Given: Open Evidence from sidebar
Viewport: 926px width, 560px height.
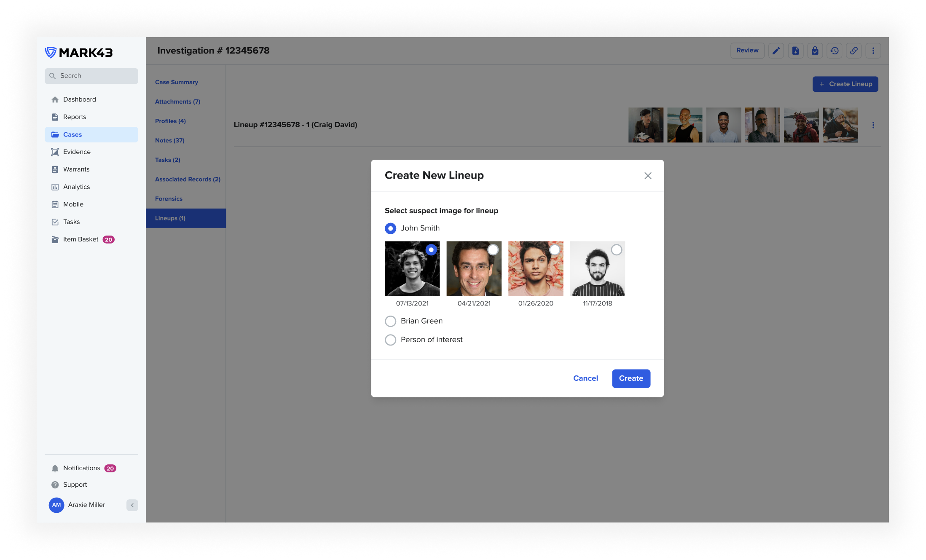Looking at the screenshot, I should [x=77, y=152].
